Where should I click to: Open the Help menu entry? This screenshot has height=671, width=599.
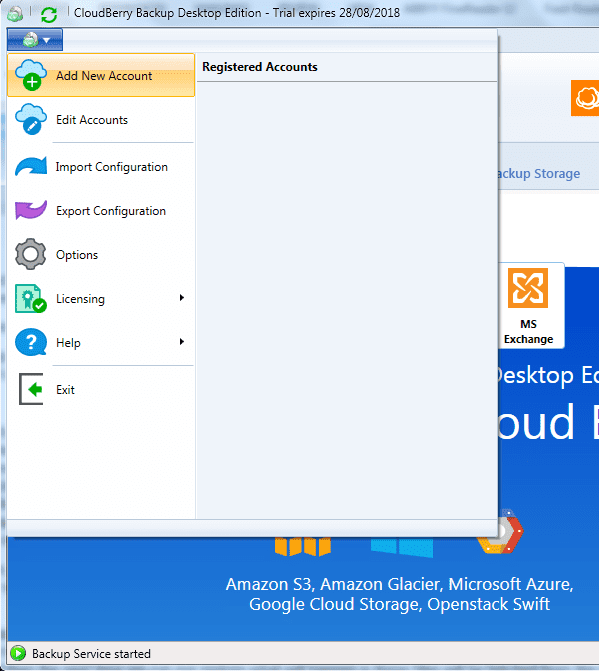[101, 342]
